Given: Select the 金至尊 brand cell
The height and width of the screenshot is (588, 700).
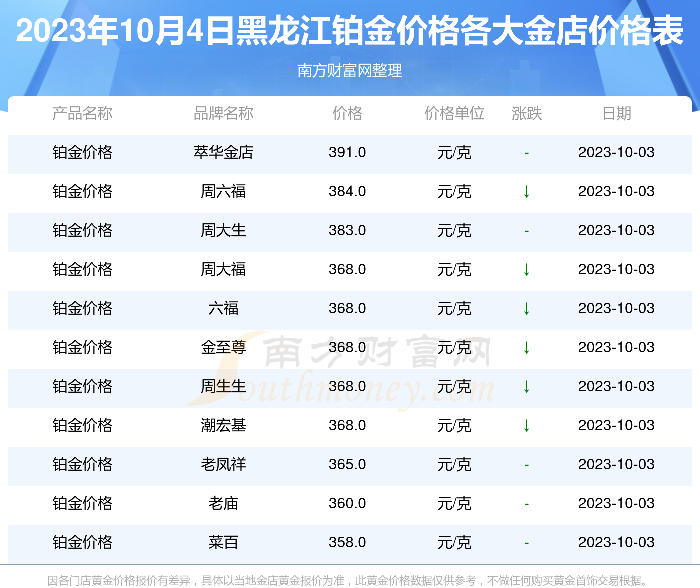Looking at the screenshot, I should (x=223, y=347).
